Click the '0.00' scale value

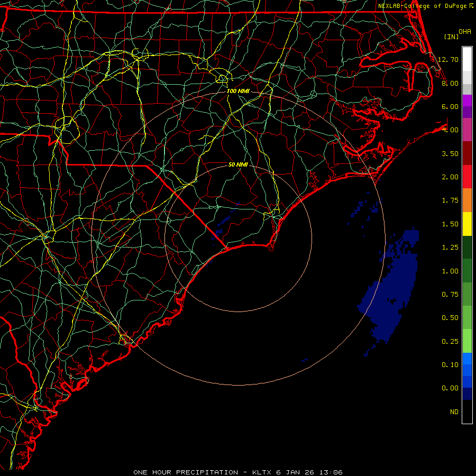tap(450, 388)
